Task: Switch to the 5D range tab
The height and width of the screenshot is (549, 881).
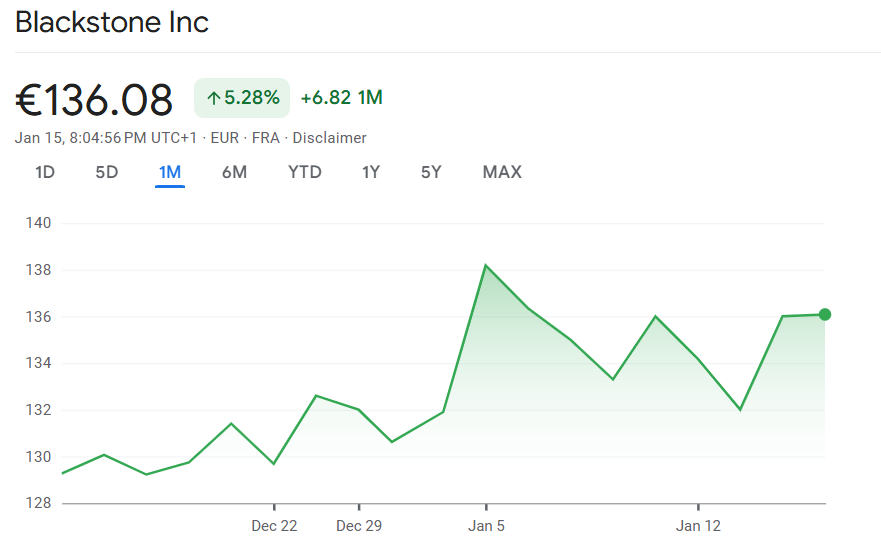Action: click(x=107, y=172)
